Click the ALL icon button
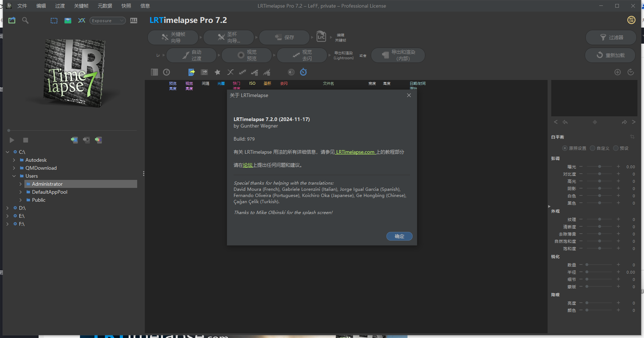This screenshot has height=338, width=644. pyautogui.click(x=134, y=21)
